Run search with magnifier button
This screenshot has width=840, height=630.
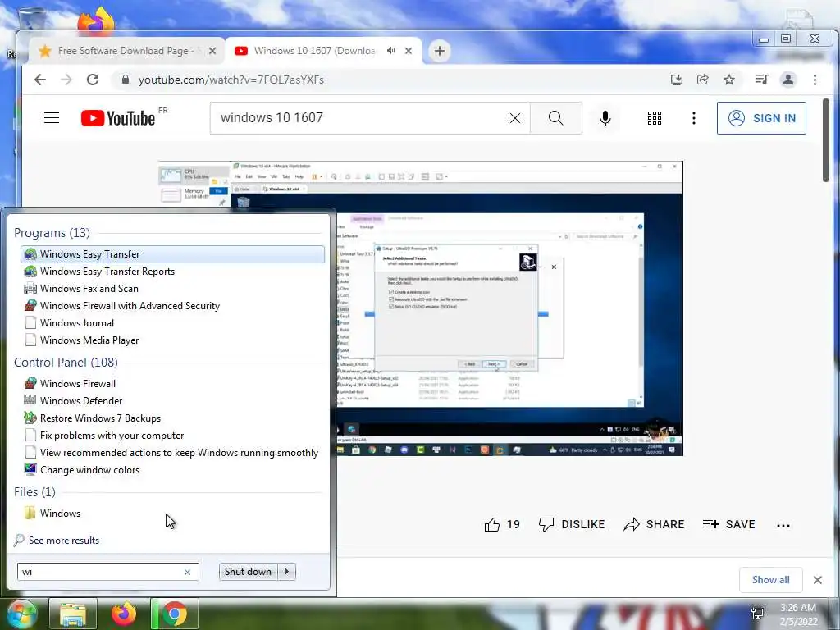tap(555, 118)
